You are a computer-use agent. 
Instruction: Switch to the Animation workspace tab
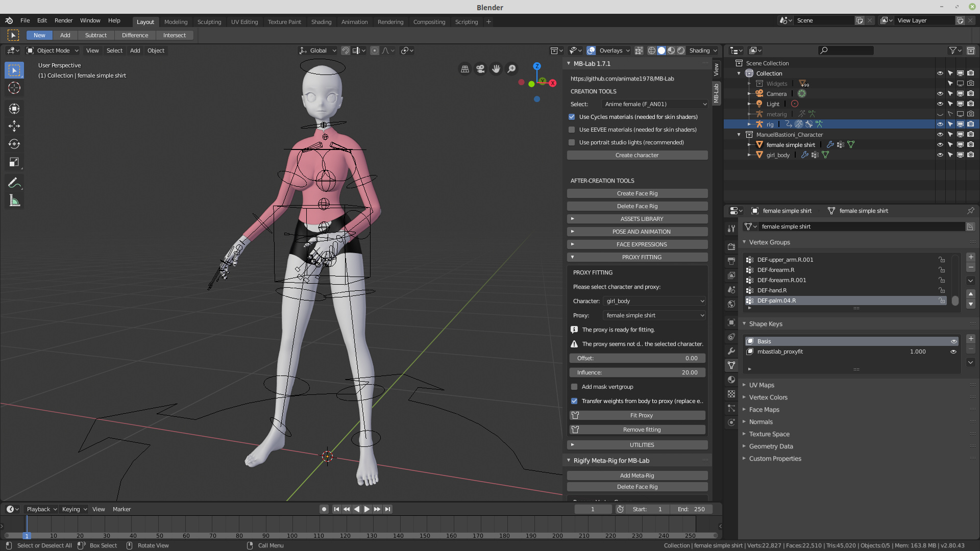354,22
